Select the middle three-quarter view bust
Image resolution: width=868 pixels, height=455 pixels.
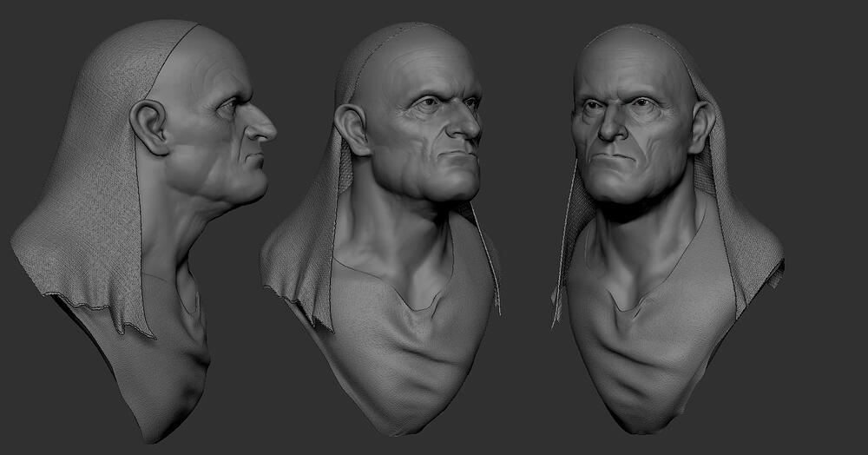(381, 228)
